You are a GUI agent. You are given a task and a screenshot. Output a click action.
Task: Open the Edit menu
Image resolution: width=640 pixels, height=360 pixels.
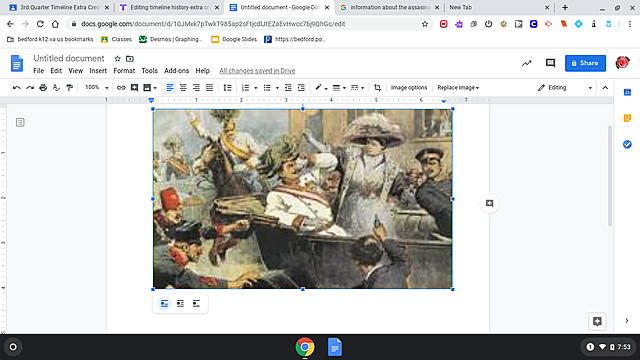point(56,71)
